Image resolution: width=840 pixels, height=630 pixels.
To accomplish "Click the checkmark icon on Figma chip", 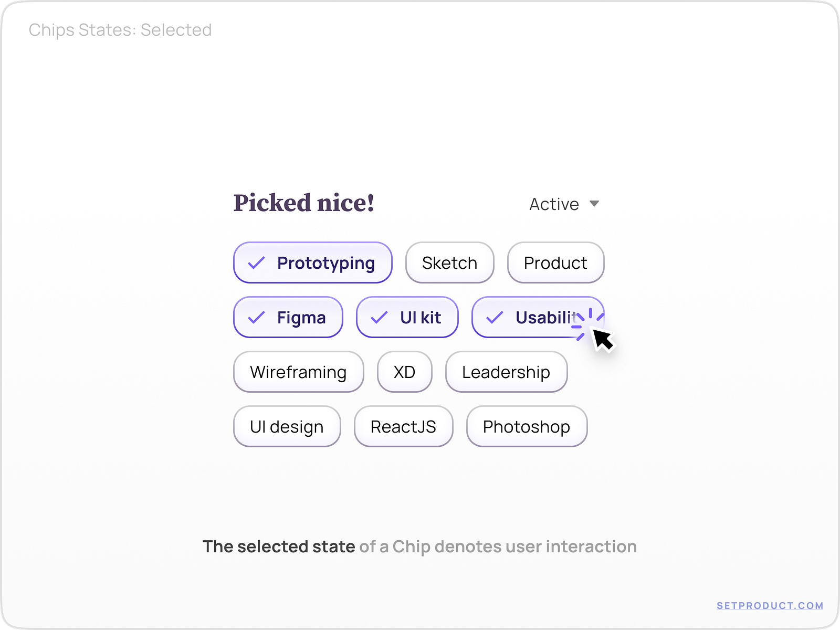I will pyautogui.click(x=256, y=318).
